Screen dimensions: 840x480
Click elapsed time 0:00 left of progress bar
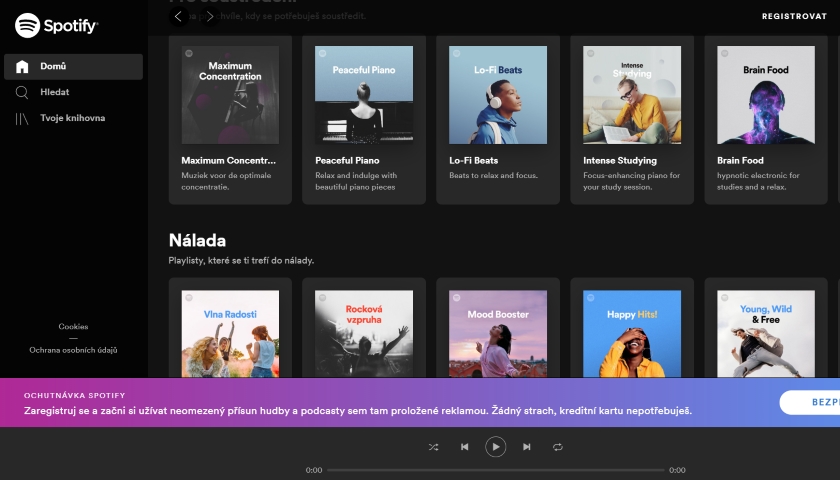point(314,470)
